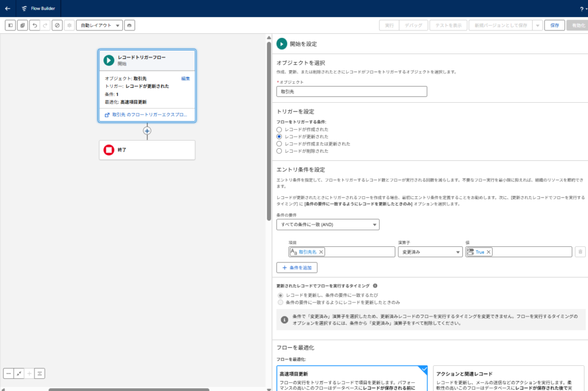Click the デバッグ button

click(413, 25)
